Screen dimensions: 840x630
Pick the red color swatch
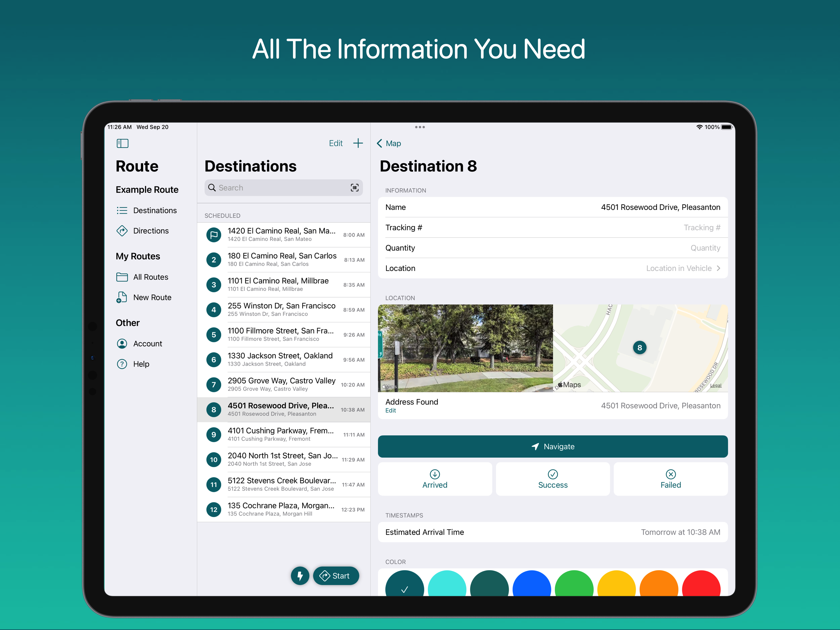point(701,585)
